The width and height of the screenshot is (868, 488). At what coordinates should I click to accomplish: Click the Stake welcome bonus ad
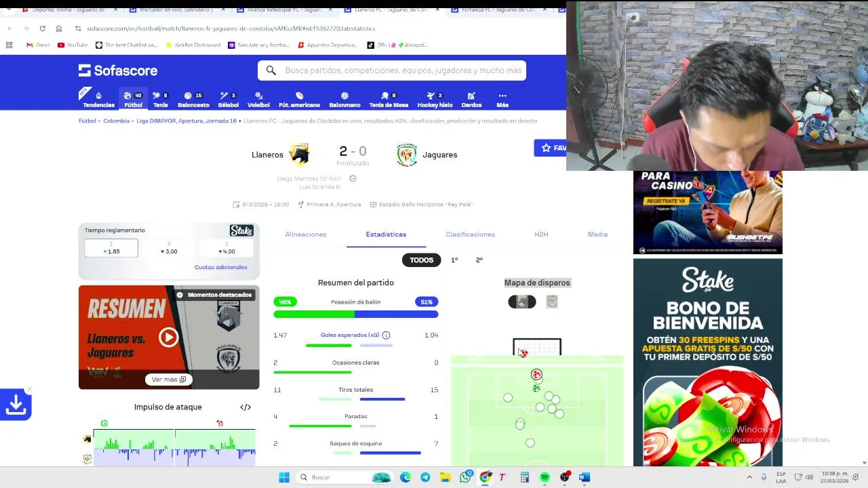708,363
